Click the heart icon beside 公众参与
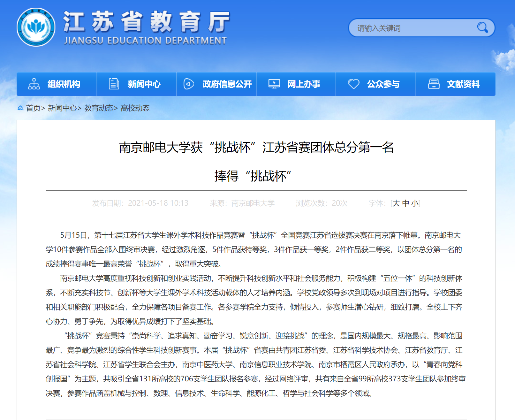Screen dimensions: 515x420 point(353,84)
